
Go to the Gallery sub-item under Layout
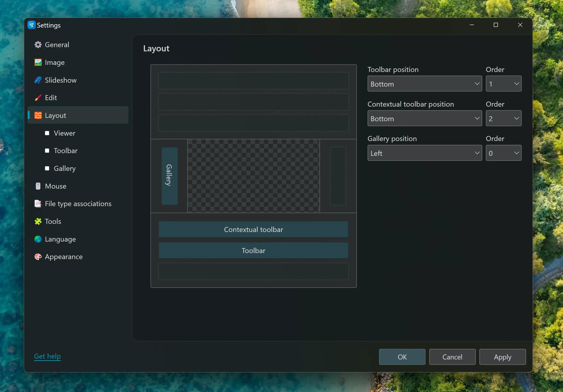tap(65, 169)
